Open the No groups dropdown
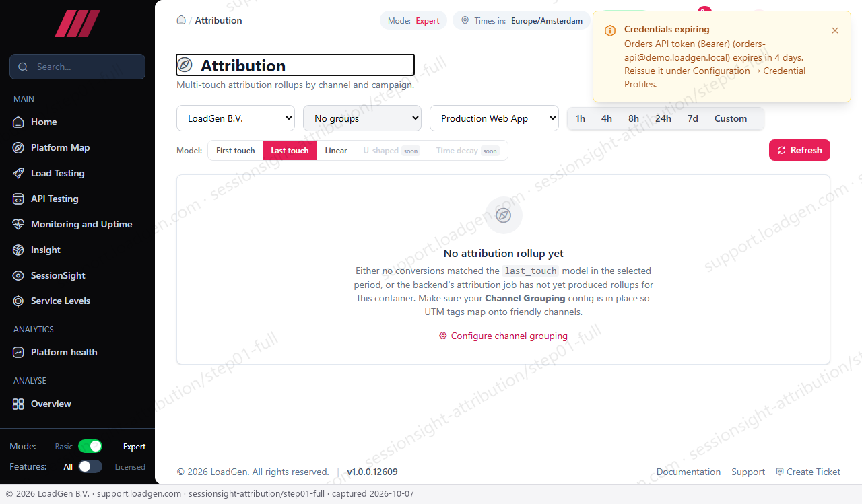The width and height of the screenshot is (862, 504). click(x=362, y=118)
